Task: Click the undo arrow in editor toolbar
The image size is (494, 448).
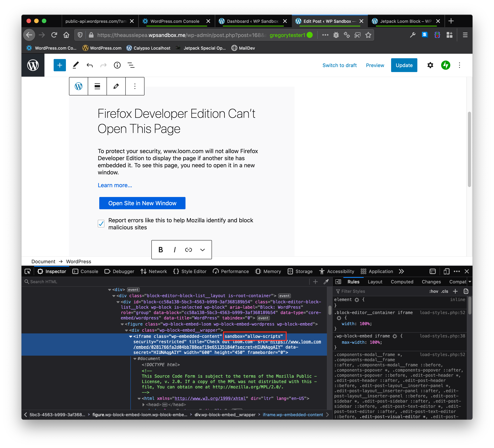Action: [90, 65]
